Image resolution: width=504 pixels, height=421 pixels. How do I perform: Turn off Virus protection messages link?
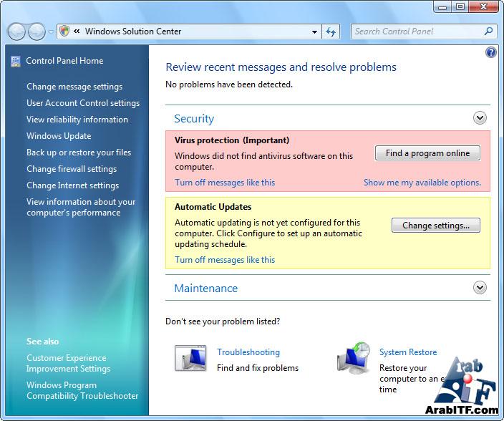coord(225,183)
